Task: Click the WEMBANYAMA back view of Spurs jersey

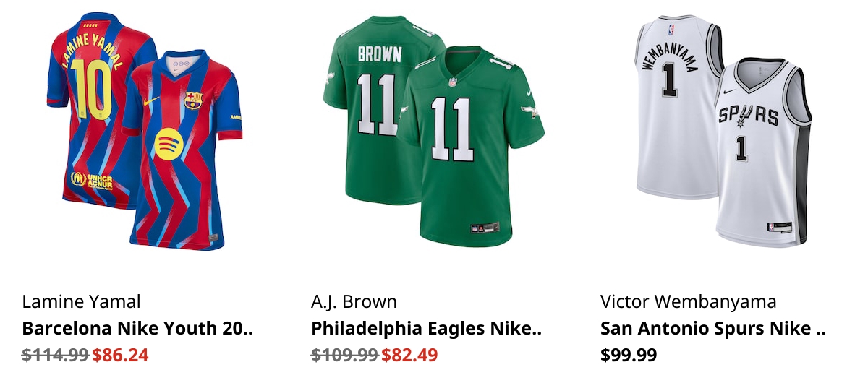Action: point(676,108)
